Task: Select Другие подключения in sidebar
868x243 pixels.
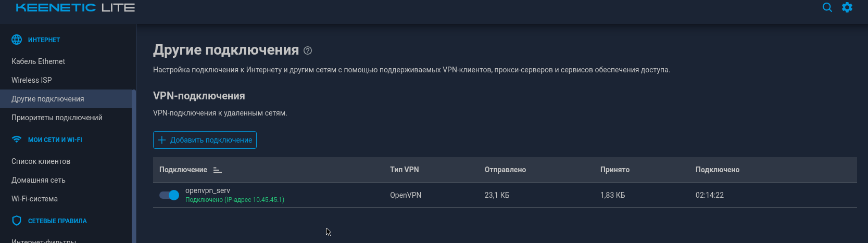Action: click(x=48, y=99)
